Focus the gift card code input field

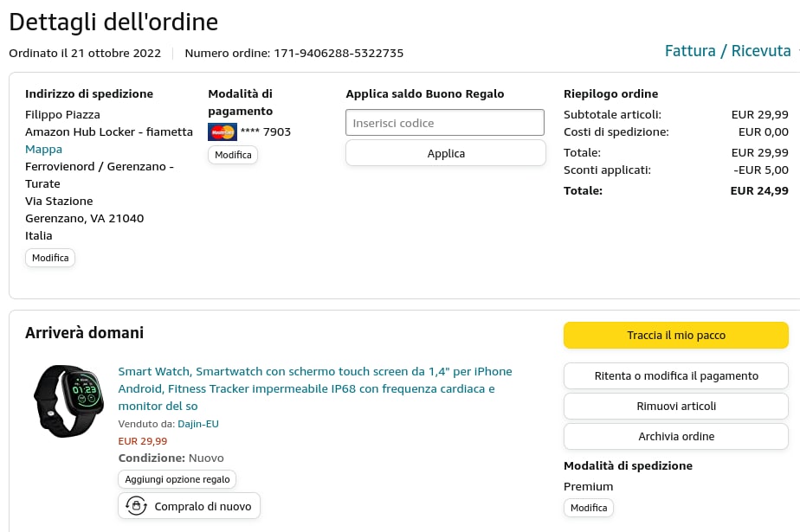445,123
